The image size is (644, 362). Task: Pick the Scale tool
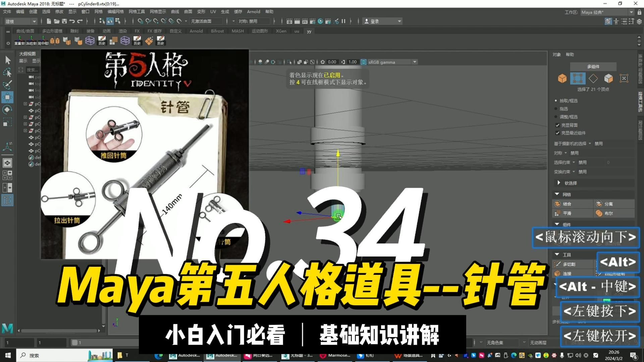(7, 122)
